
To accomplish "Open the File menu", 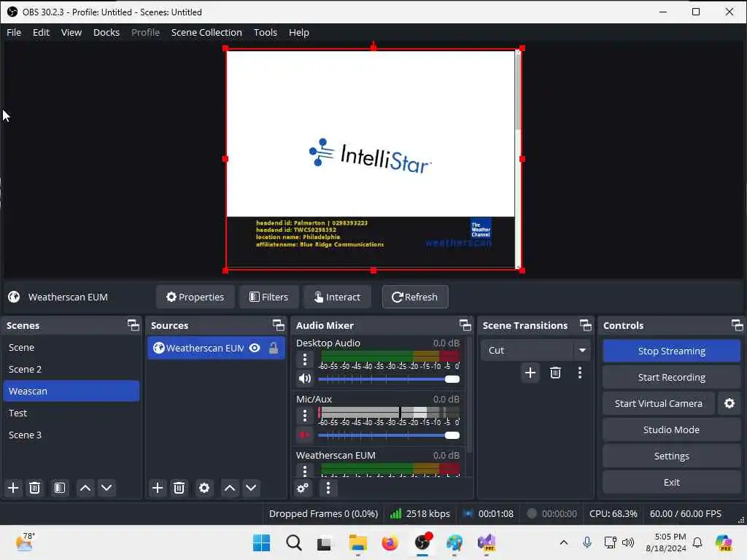I will pyautogui.click(x=14, y=32).
